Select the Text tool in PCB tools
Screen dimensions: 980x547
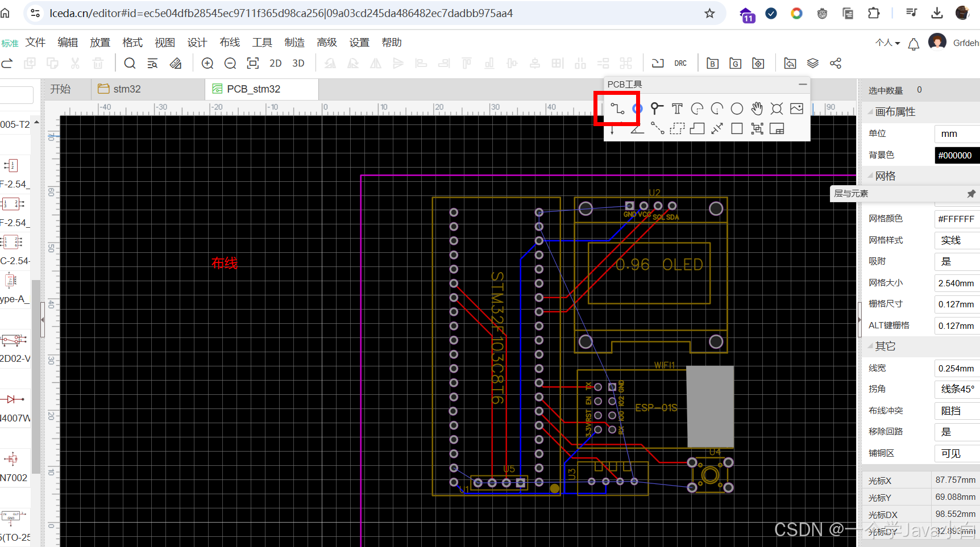pyautogui.click(x=677, y=108)
